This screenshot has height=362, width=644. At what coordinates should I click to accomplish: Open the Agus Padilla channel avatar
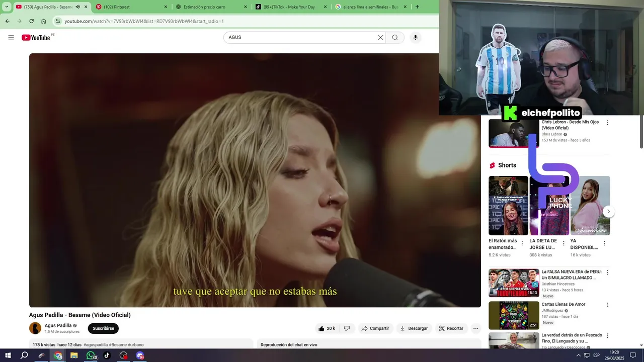35,328
